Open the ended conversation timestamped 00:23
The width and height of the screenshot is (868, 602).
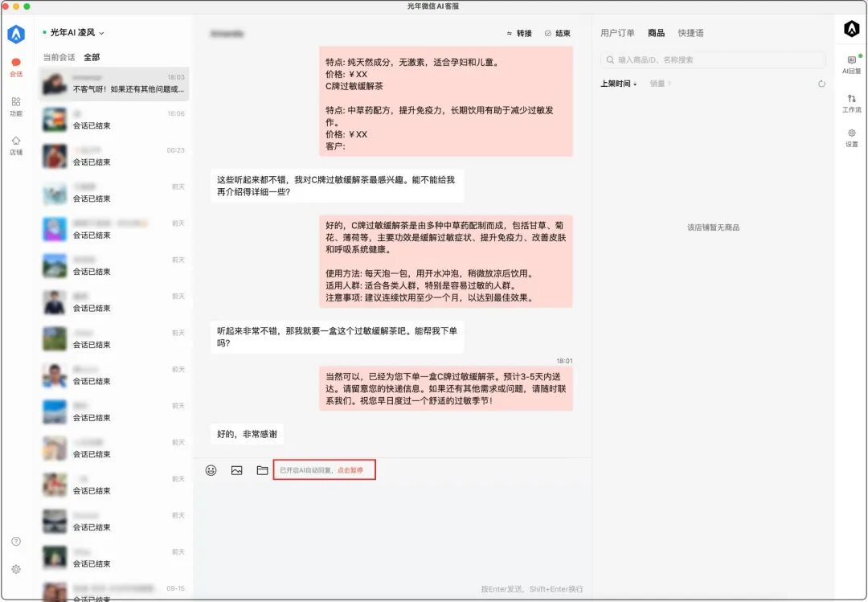coord(114,157)
